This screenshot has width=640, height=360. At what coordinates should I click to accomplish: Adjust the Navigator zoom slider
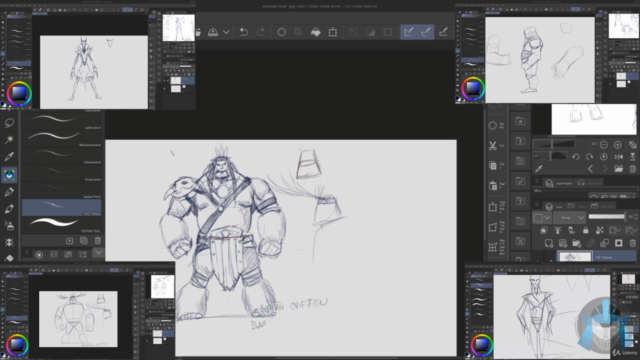click(x=553, y=144)
